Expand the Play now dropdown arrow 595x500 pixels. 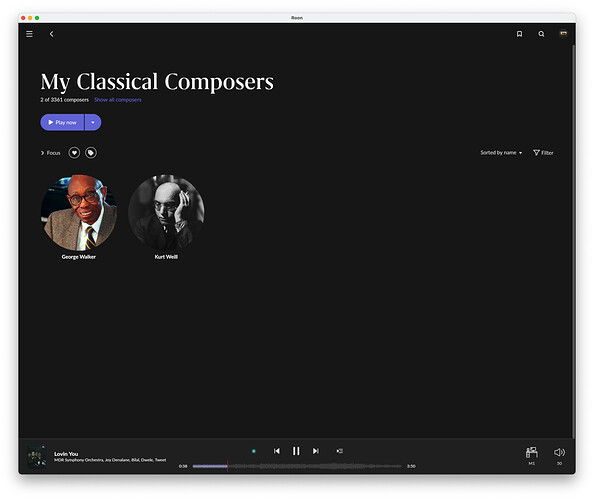(x=93, y=122)
